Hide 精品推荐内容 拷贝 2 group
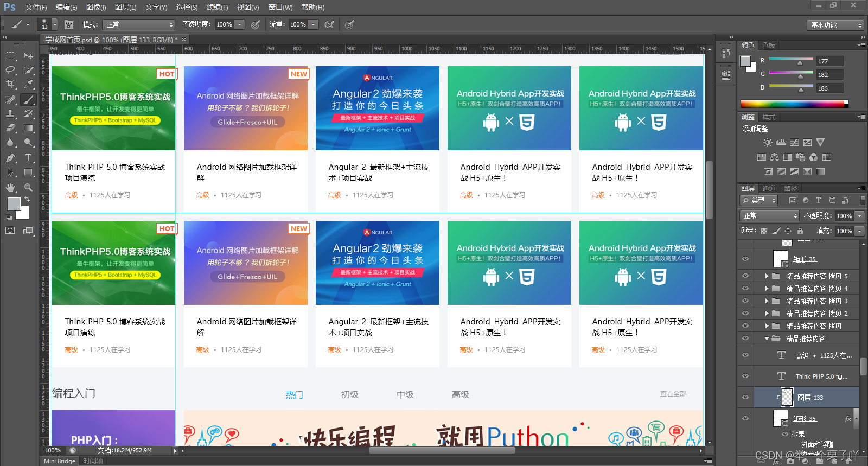Viewport: 868px width, 466px height. pyautogui.click(x=745, y=313)
